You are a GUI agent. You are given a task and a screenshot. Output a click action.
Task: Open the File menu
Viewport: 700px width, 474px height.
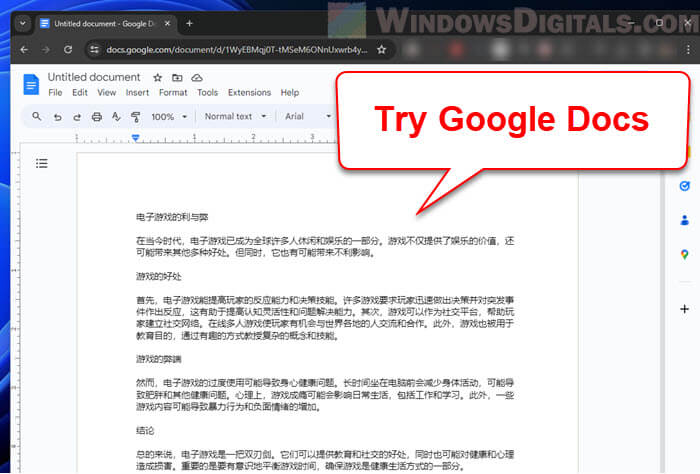point(55,93)
